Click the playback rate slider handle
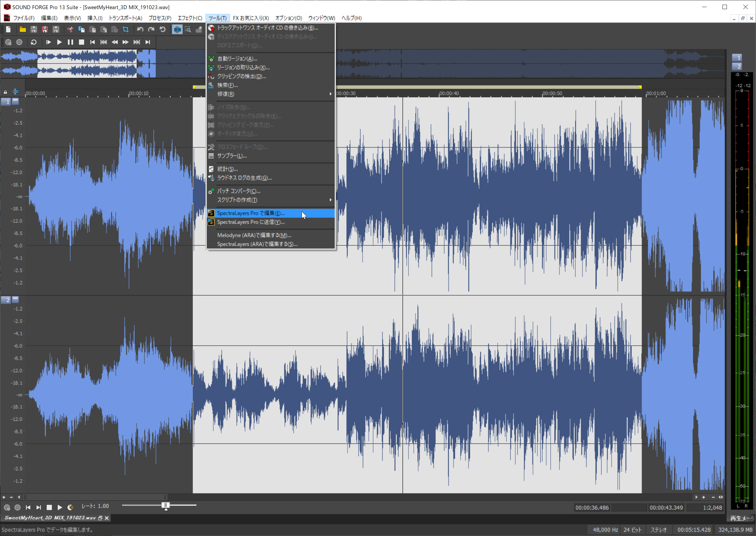The width and height of the screenshot is (756, 536). coord(166,506)
